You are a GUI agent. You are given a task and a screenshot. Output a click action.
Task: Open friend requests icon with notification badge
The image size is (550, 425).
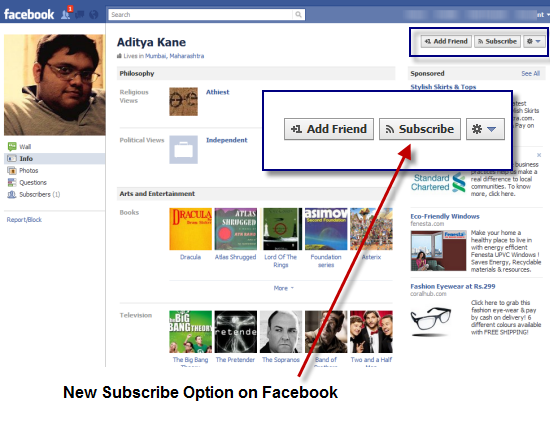(x=66, y=13)
